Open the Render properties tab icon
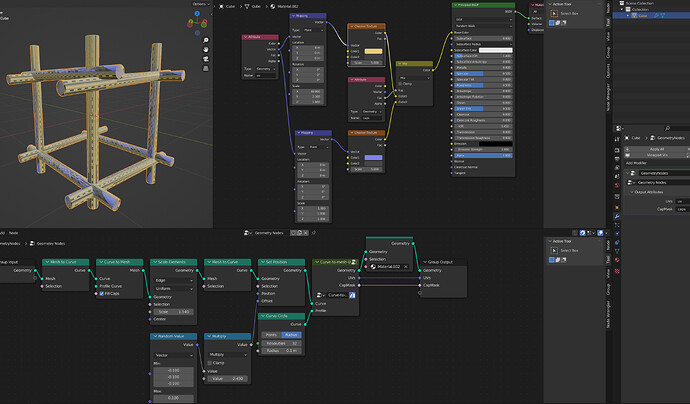Image resolution: width=690 pixels, height=404 pixels. pyautogui.click(x=617, y=150)
